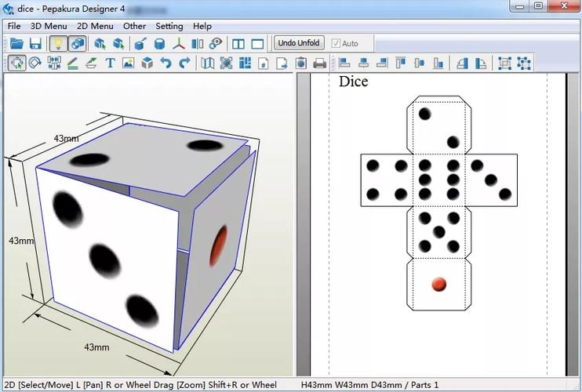Open the File menu

pos(14,26)
